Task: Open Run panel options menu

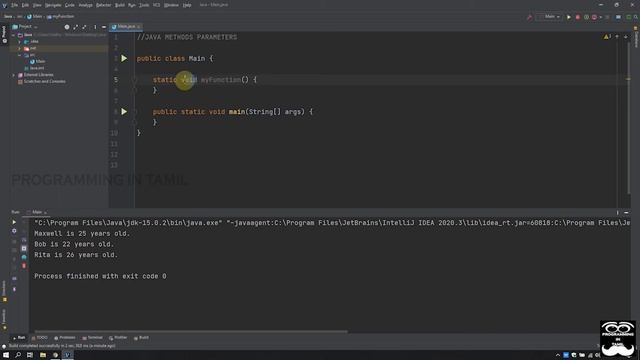Action: [617, 212]
